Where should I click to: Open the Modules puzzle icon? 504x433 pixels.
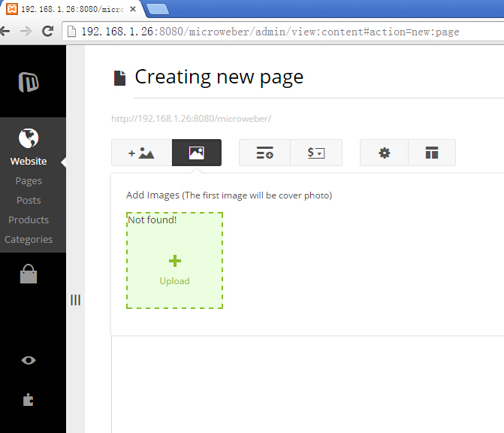pos(29,399)
